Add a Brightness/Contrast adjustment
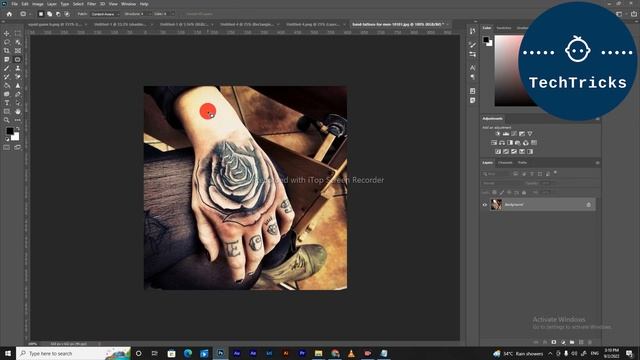 [x=498, y=133]
